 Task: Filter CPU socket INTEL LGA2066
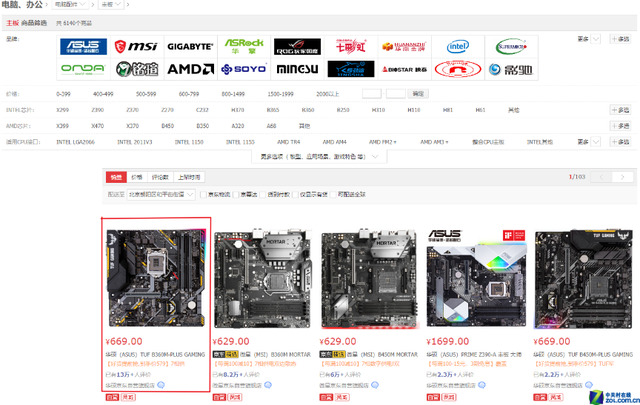point(76,142)
